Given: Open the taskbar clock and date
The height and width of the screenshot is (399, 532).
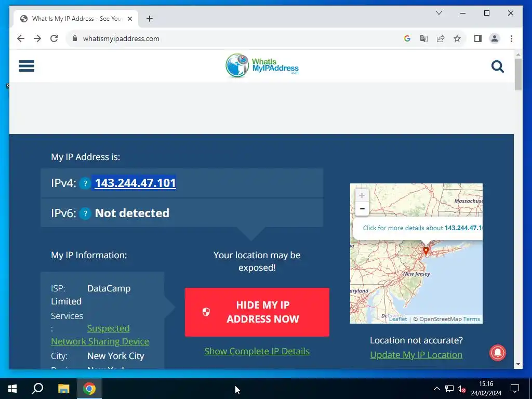Looking at the screenshot, I should [x=486, y=389].
